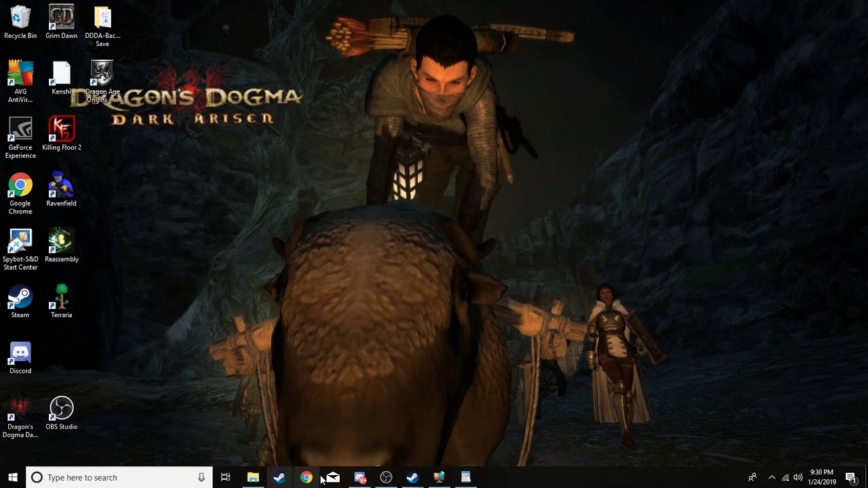Open Discord from the taskbar

(359, 477)
